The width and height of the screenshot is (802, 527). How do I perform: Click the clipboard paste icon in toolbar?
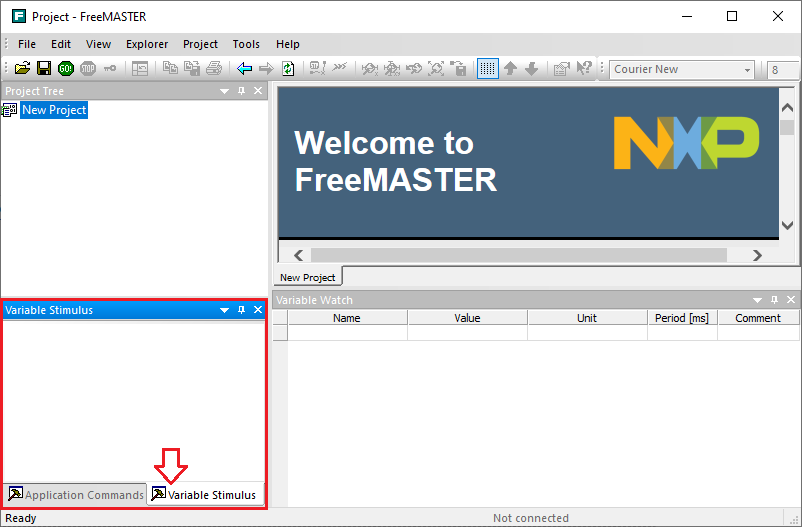[458, 68]
